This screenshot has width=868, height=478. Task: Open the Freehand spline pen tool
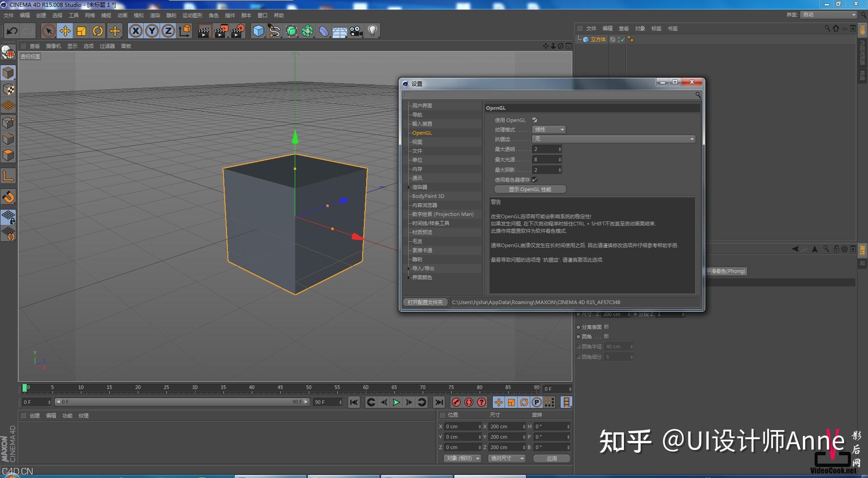click(274, 31)
